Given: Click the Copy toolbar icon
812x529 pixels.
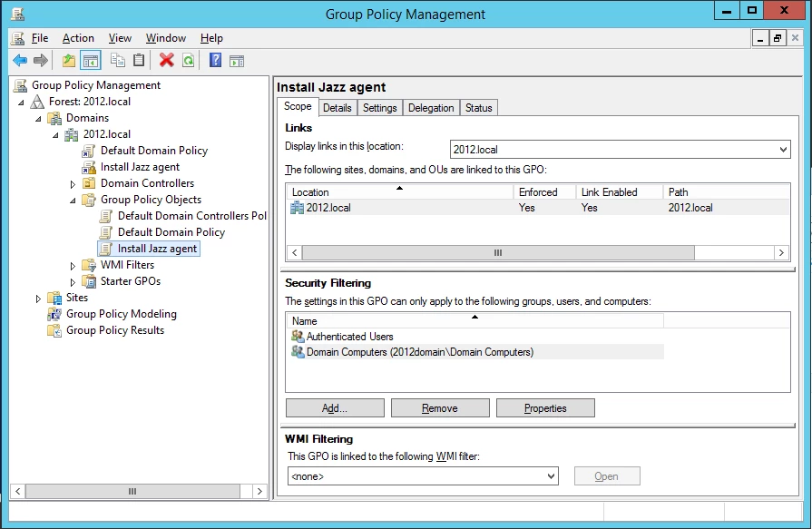Looking at the screenshot, I should point(118,61).
